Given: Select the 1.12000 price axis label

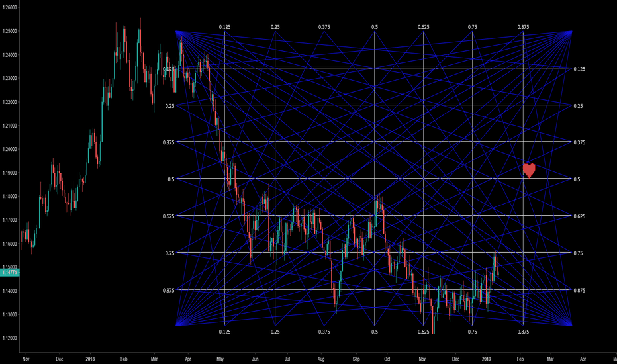Looking at the screenshot, I should pyautogui.click(x=9, y=338).
